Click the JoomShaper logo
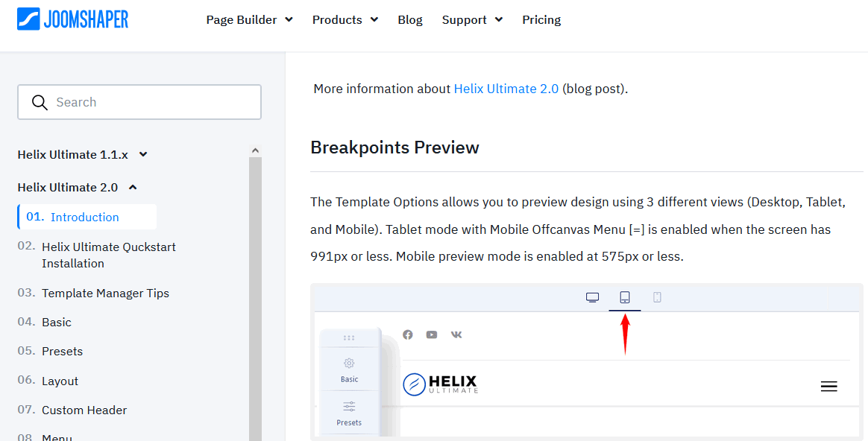Viewport: 868px width, 441px height. (72, 19)
